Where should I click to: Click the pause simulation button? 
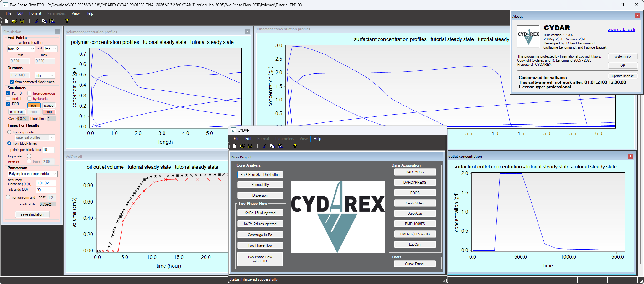point(49,106)
